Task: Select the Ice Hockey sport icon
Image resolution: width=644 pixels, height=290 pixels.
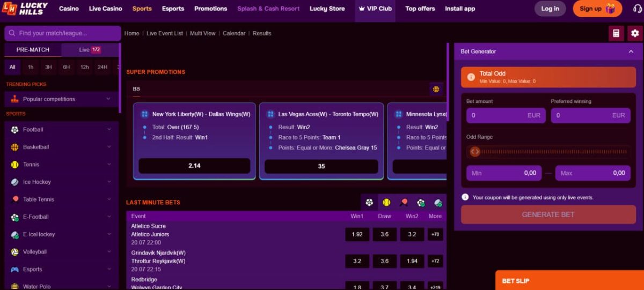Action: pyautogui.click(x=14, y=182)
